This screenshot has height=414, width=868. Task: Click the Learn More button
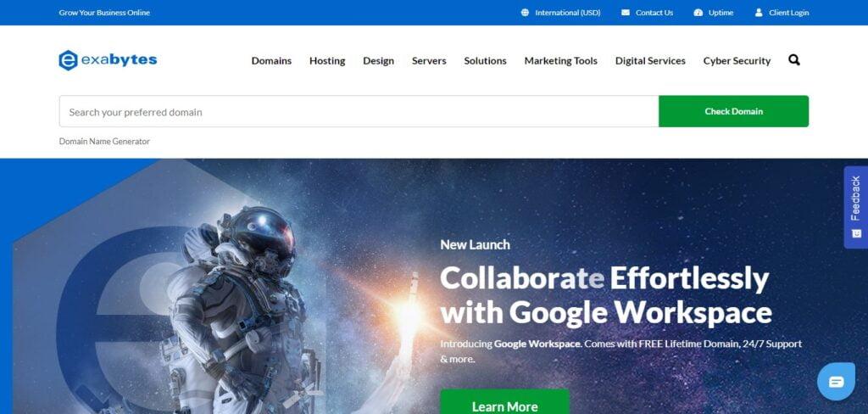(x=505, y=403)
